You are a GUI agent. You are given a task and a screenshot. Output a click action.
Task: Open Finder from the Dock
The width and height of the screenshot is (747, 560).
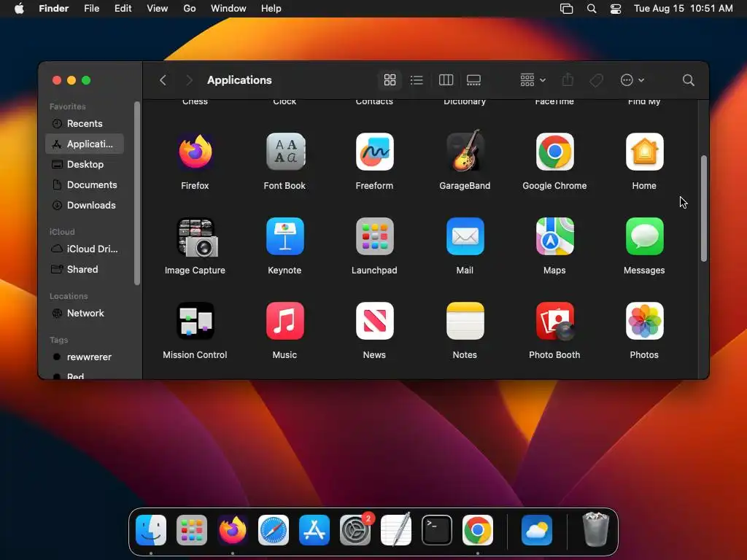point(151,530)
